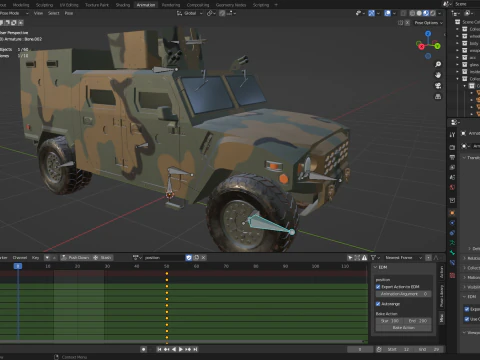The width and height of the screenshot is (480, 360).
Task: Open the Select menu in 3D viewport
Action: (x=54, y=13)
